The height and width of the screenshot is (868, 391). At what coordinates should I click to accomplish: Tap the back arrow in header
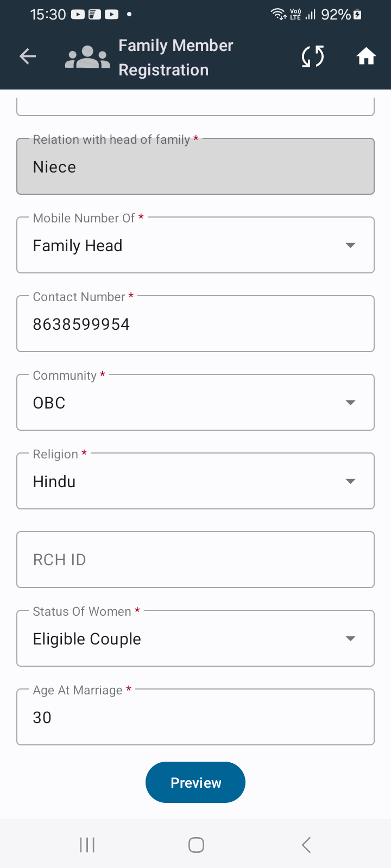click(28, 56)
